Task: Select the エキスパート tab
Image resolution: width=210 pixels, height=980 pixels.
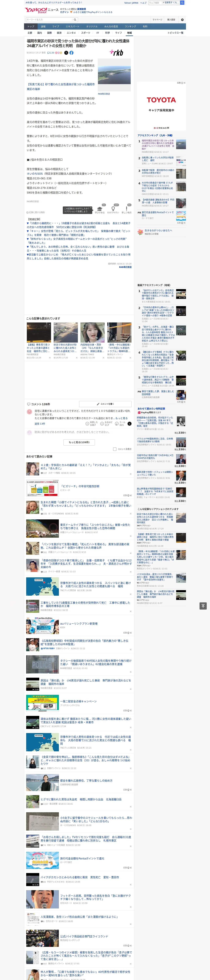Action: 72,27
